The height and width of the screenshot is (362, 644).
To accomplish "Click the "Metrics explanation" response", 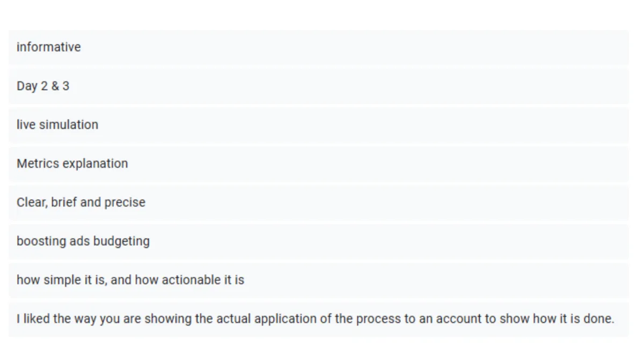I will tap(318, 164).
